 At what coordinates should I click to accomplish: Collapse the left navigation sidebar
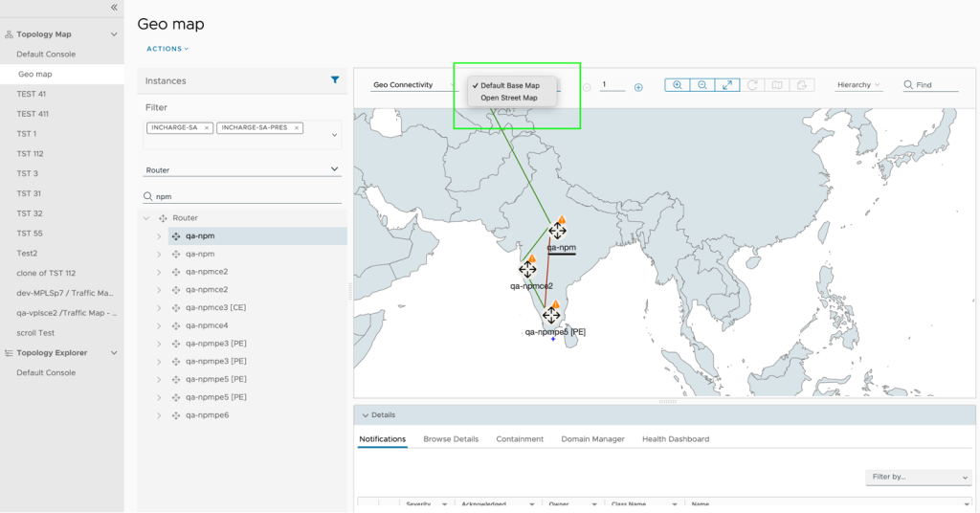[114, 8]
